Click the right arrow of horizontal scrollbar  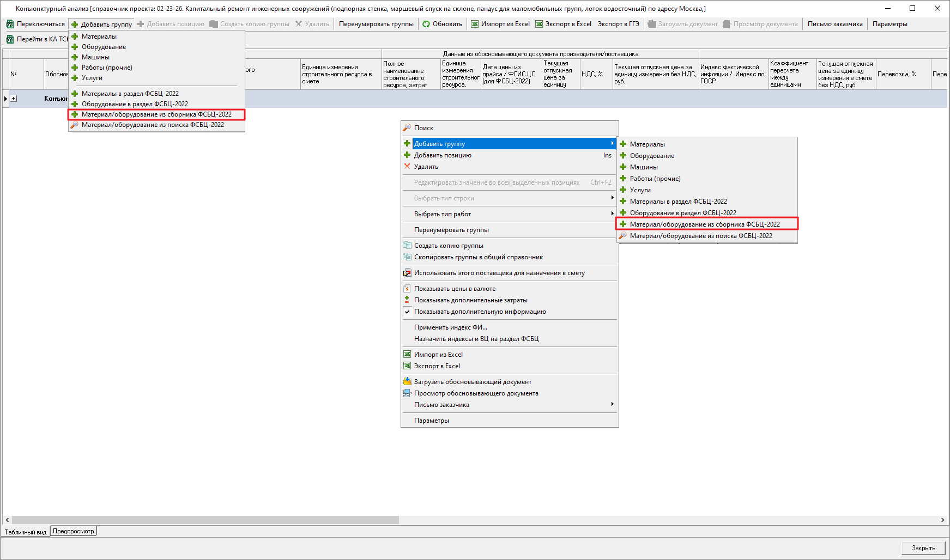[x=943, y=520]
